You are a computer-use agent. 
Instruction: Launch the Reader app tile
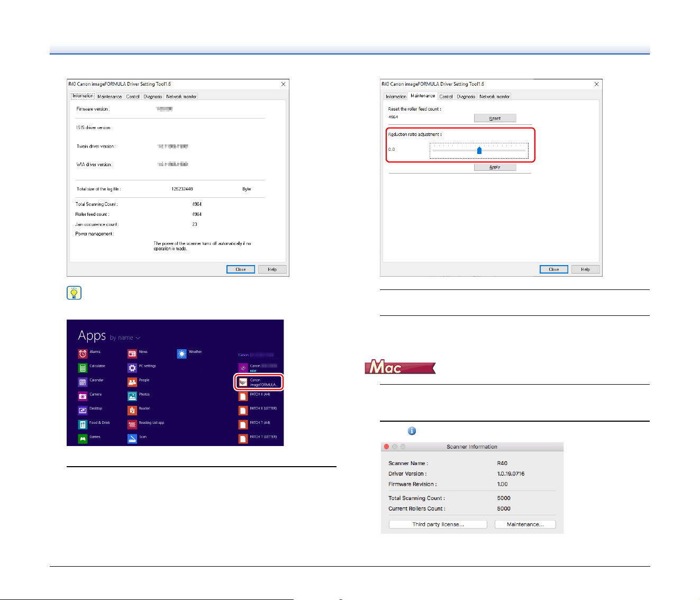(132, 411)
